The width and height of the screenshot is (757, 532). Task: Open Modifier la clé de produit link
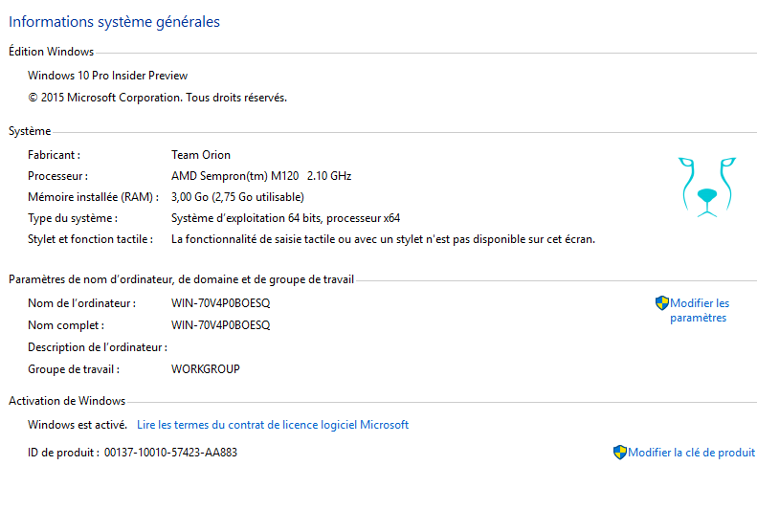691,453
